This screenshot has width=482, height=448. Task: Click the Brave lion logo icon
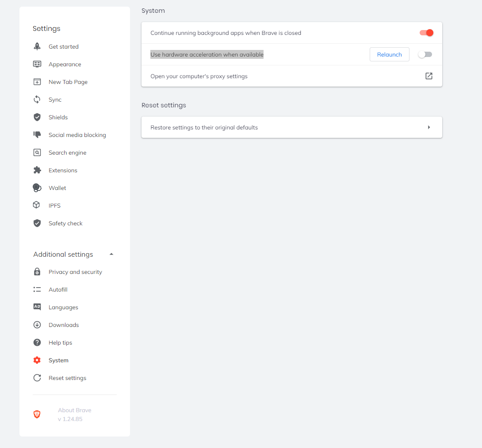pyautogui.click(x=37, y=414)
